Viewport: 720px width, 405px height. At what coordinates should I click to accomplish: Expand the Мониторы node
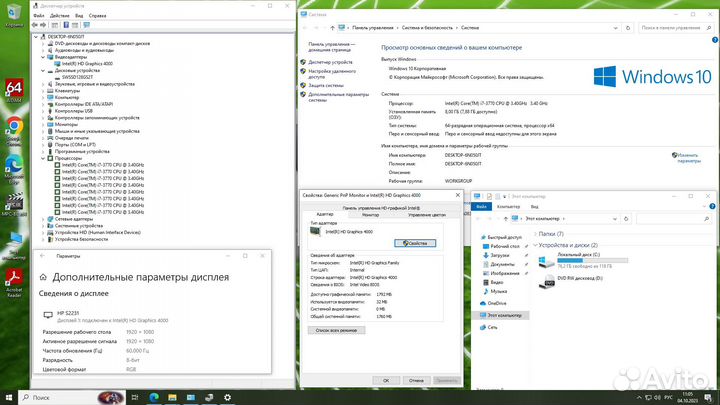pyautogui.click(x=43, y=124)
